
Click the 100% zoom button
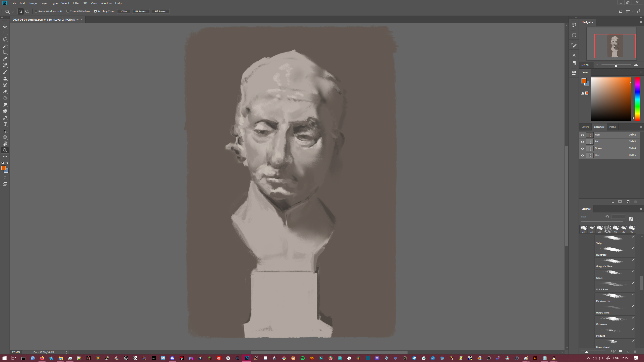point(124,11)
